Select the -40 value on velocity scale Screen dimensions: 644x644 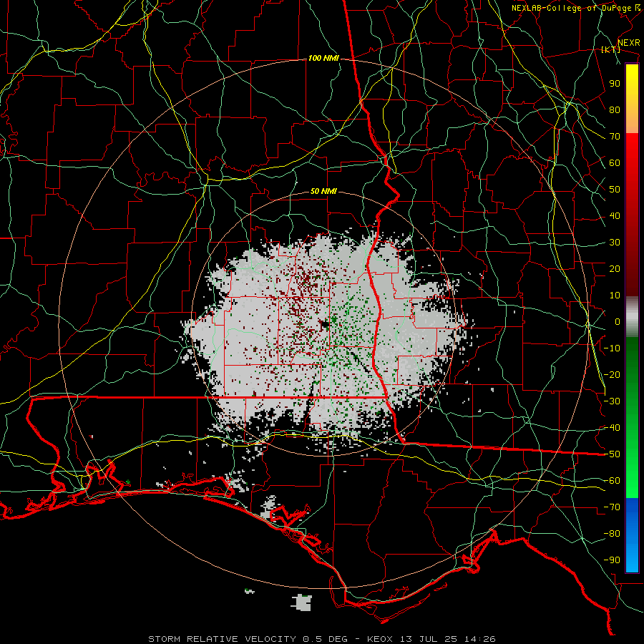click(612, 428)
